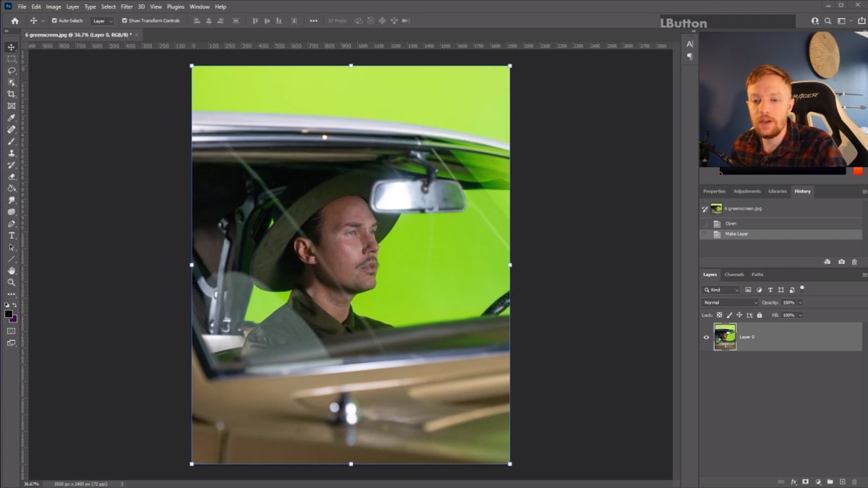The width and height of the screenshot is (868, 488).
Task: Open the Normal blending mode dropdown
Action: 729,302
